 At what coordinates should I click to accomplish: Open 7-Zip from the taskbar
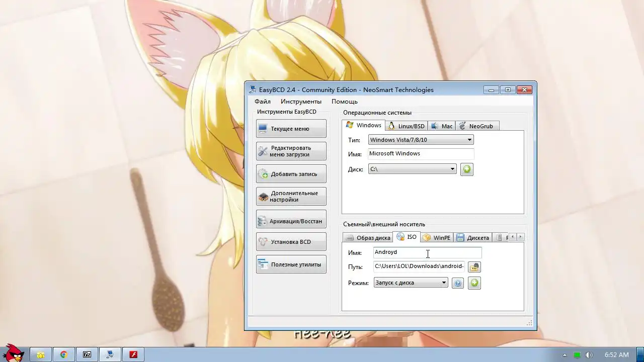[87, 354]
